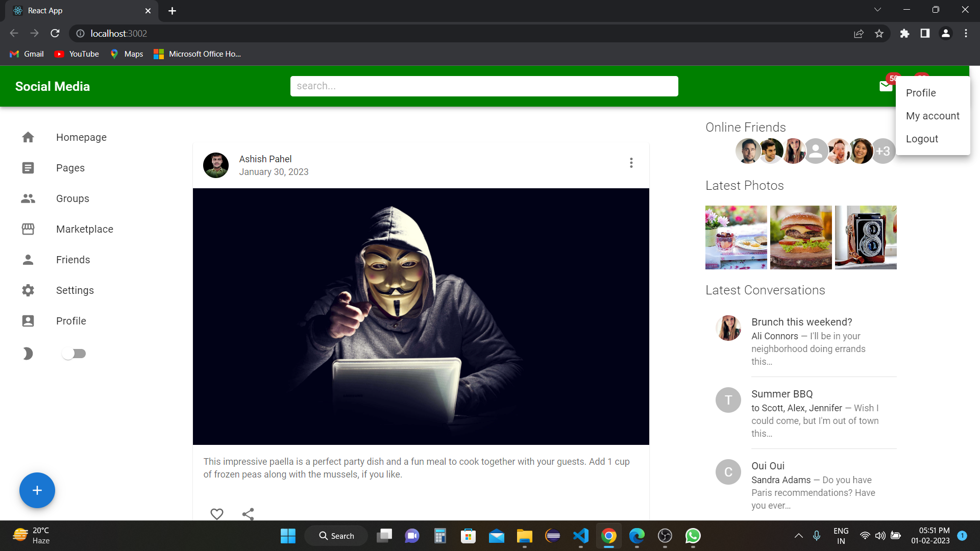Click the Anonymous hacker post image
Image resolution: width=980 pixels, height=551 pixels.
pyautogui.click(x=421, y=316)
